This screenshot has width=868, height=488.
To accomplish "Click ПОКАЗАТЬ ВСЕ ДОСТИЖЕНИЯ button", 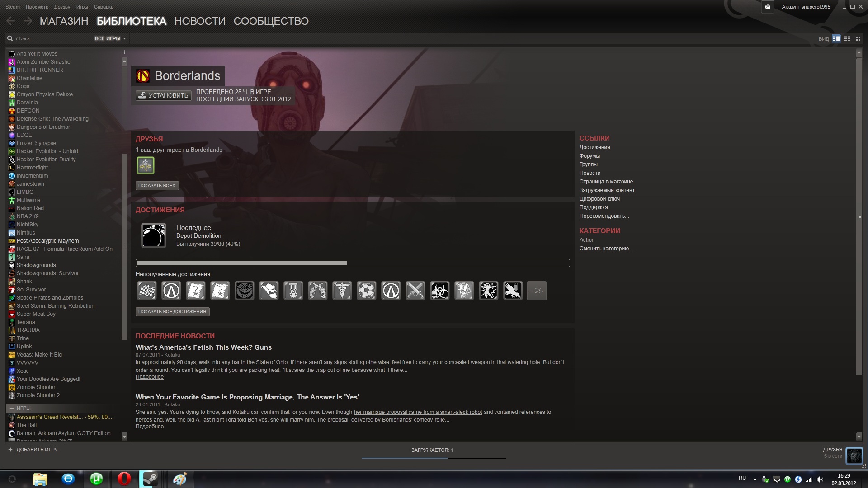I will pos(172,312).
